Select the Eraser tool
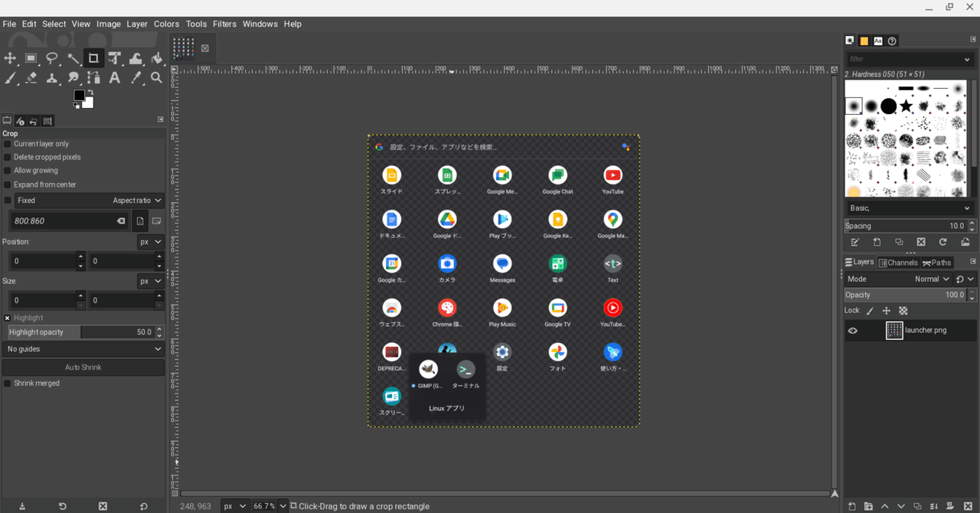This screenshot has width=980, height=513. (31, 78)
